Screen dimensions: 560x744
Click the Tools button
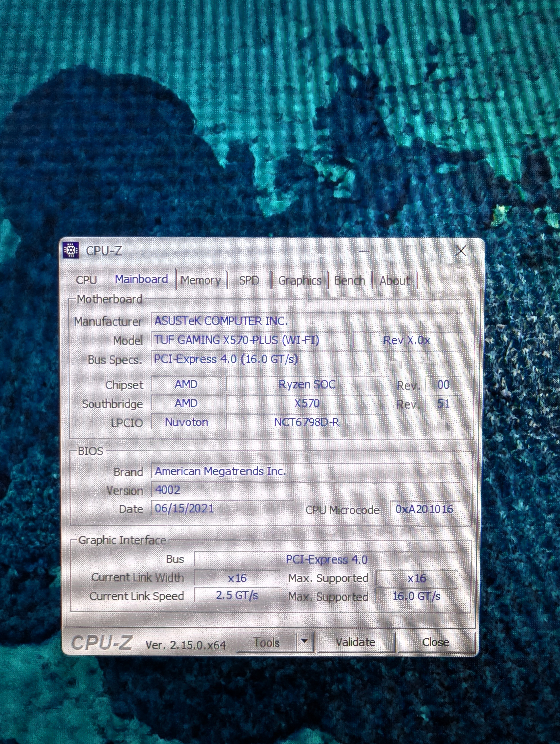267,642
